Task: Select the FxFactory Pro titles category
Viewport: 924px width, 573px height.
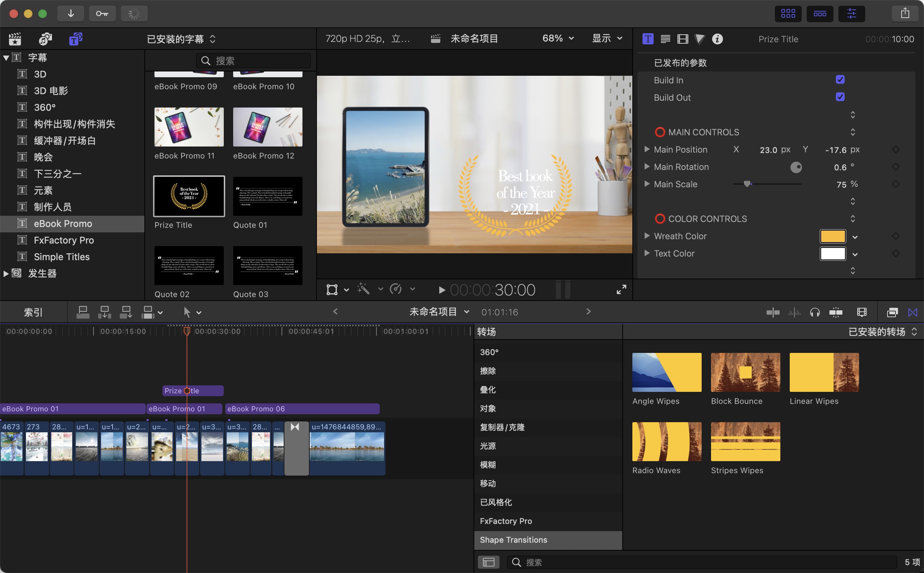Action: click(64, 240)
